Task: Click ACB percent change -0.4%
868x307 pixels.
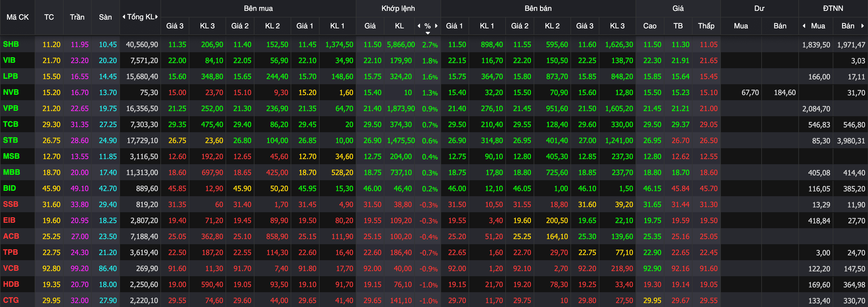Action: (428, 237)
